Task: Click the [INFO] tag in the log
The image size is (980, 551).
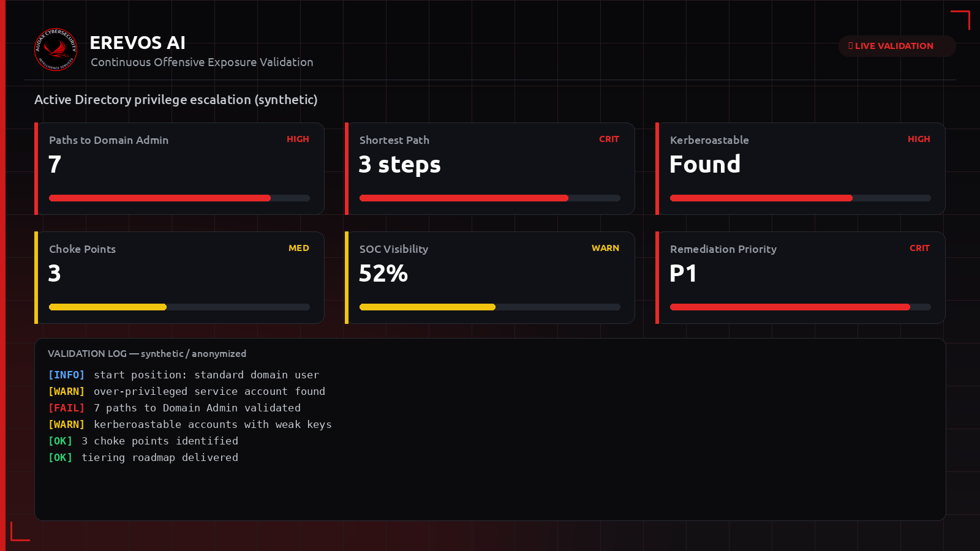Action: click(66, 375)
